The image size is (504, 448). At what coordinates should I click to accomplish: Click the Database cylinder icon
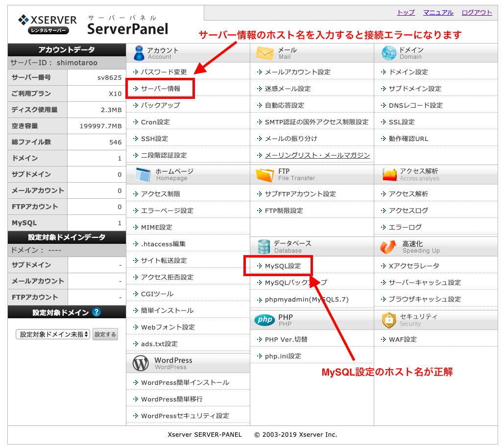(264, 247)
